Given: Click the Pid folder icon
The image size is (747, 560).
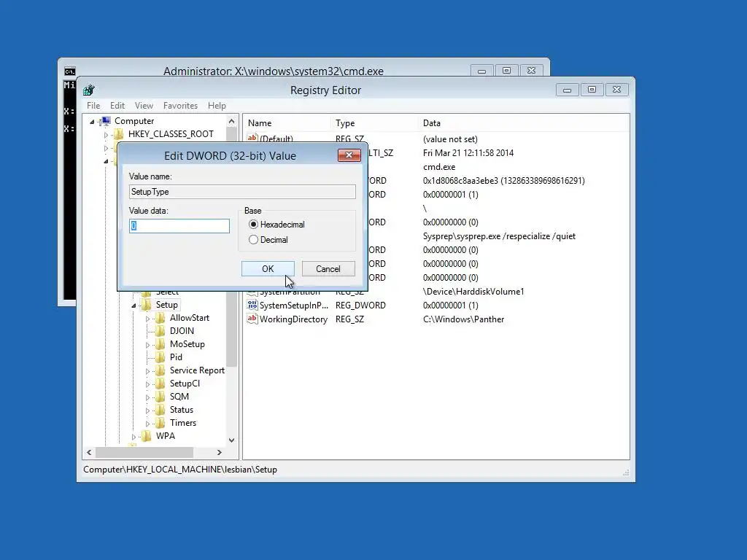Looking at the screenshot, I should click(160, 357).
